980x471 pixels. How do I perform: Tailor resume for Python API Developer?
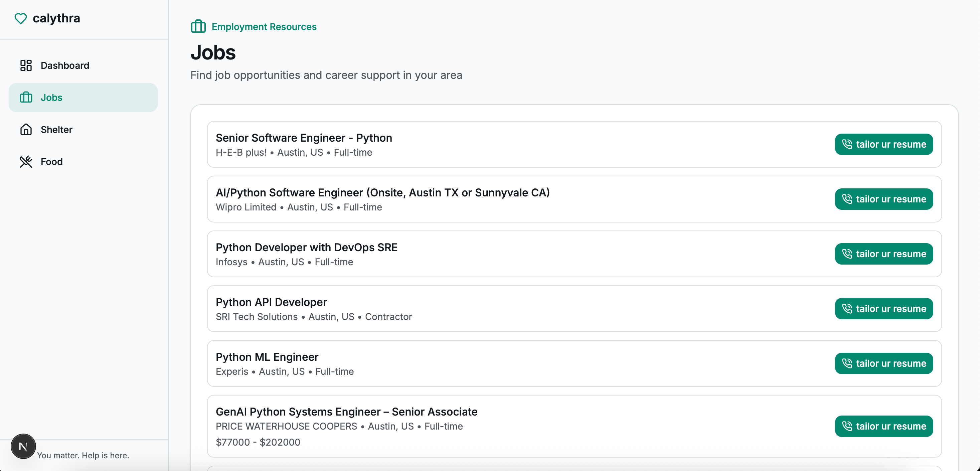point(883,309)
